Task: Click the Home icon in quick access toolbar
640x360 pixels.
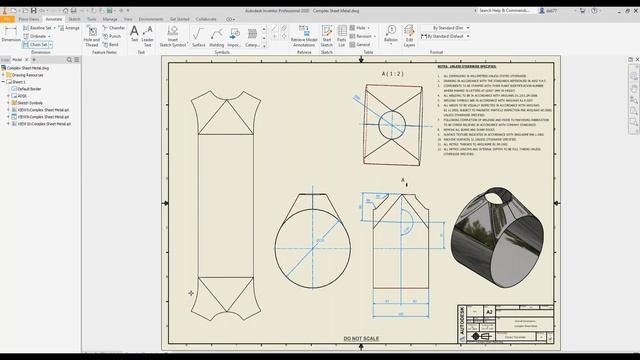Action: 65,11
